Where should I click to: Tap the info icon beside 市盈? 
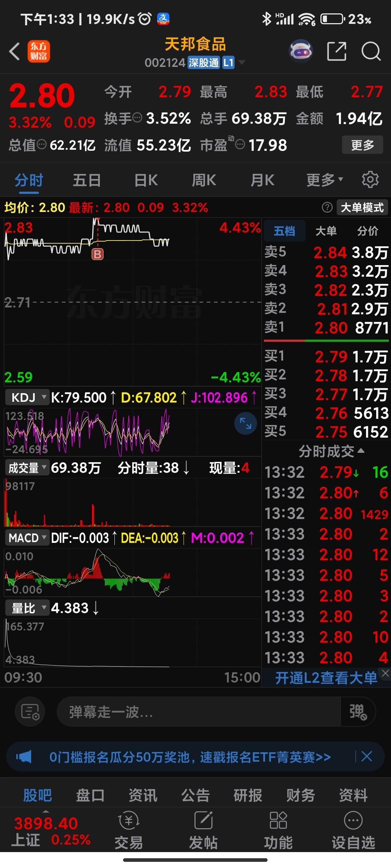pyautogui.click(x=240, y=144)
